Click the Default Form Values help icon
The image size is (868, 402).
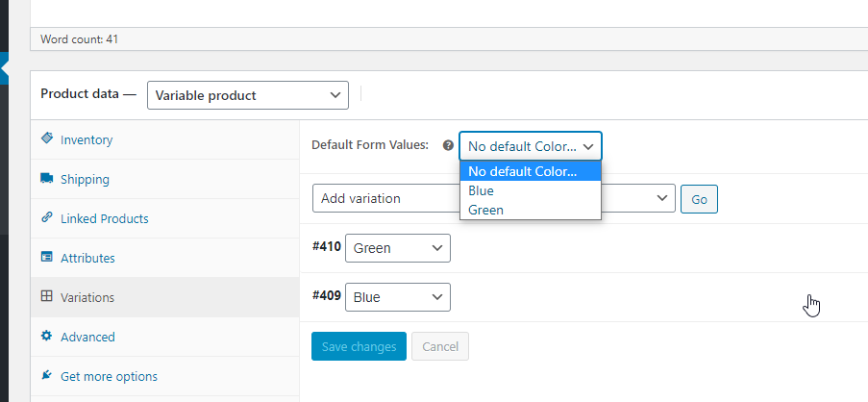point(447,146)
